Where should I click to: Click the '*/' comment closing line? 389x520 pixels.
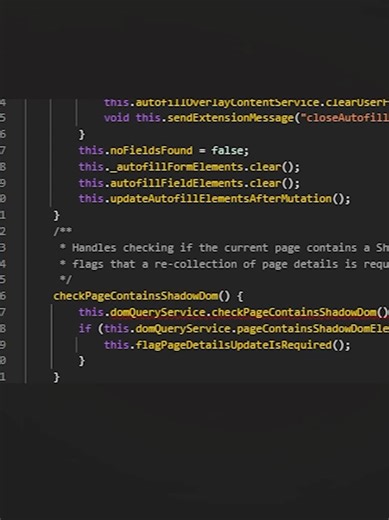coord(65,279)
